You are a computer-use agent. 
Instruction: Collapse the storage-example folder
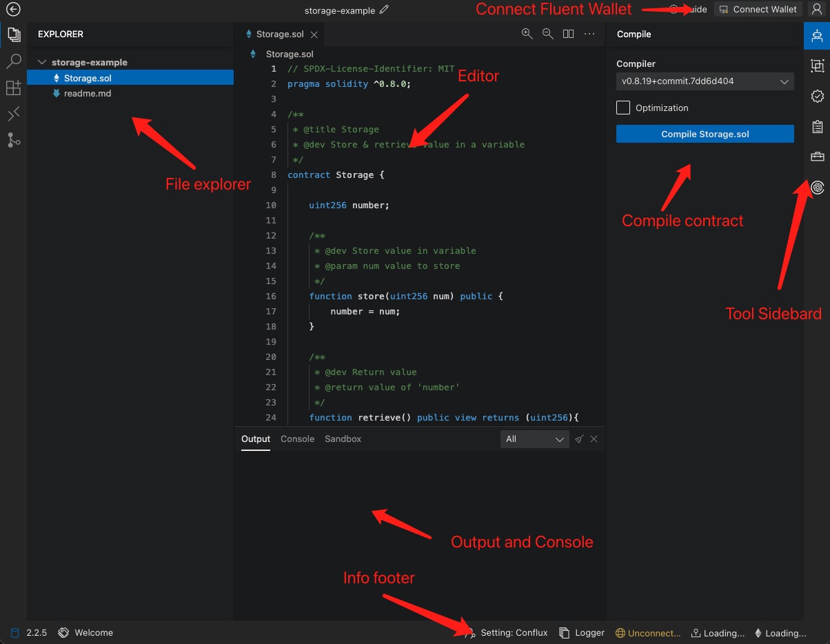[x=42, y=62]
